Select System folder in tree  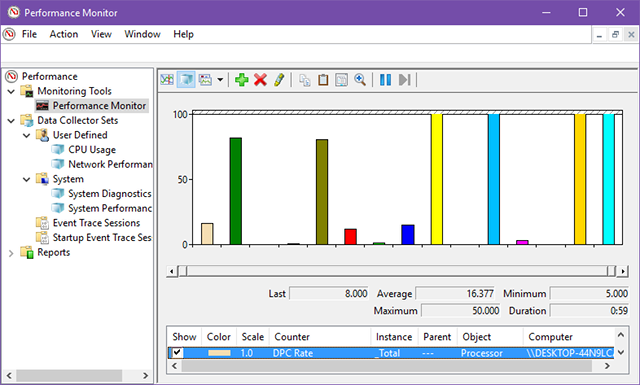coord(68,179)
